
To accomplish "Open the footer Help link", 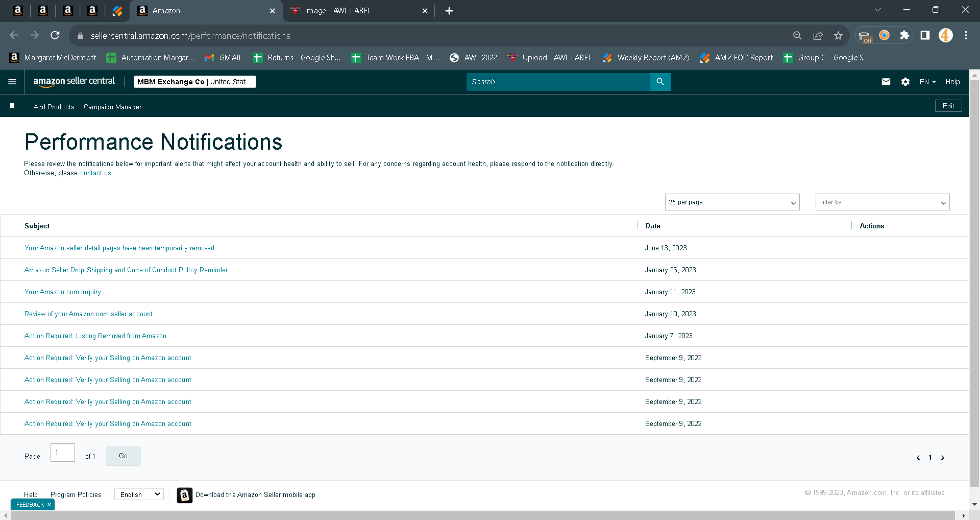I will 31,494.
